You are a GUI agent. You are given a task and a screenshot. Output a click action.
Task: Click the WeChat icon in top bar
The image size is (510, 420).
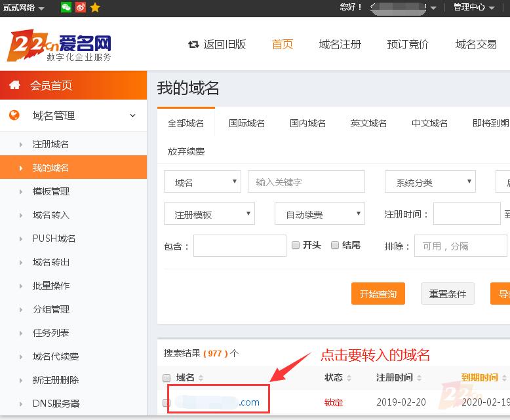pyautogui.click(x=66, y=7)
